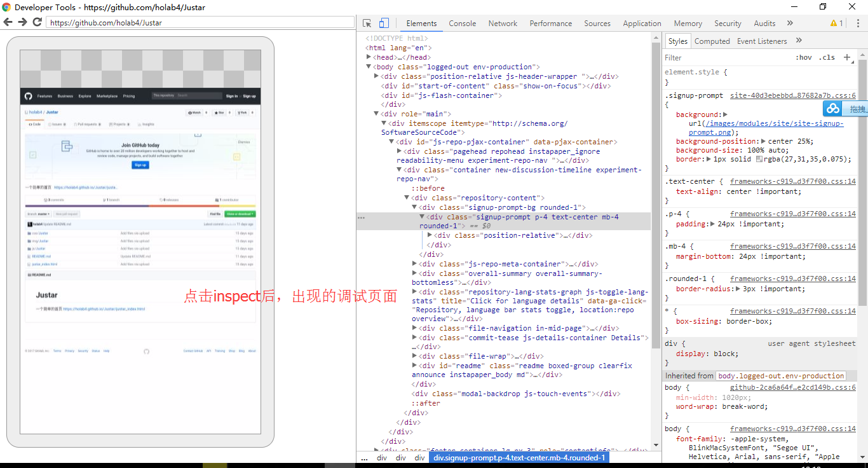Open the frameworks css link beside .text-center

(793, 181)
